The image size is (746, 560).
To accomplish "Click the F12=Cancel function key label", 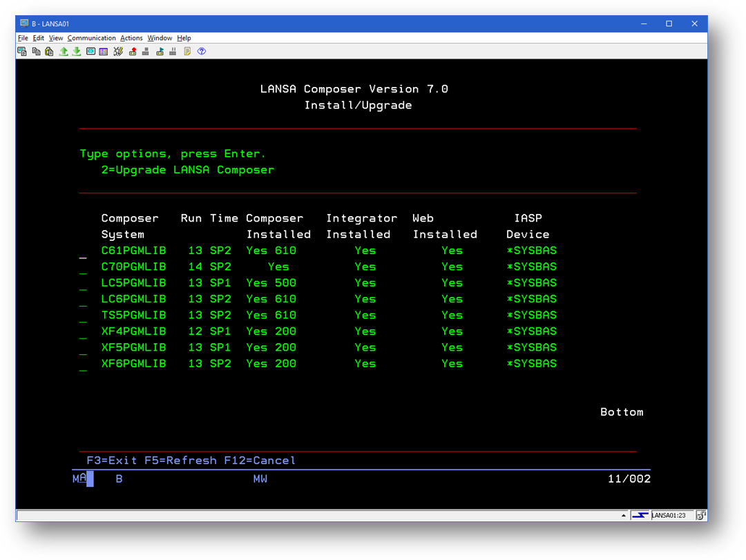I will point(260,461).
